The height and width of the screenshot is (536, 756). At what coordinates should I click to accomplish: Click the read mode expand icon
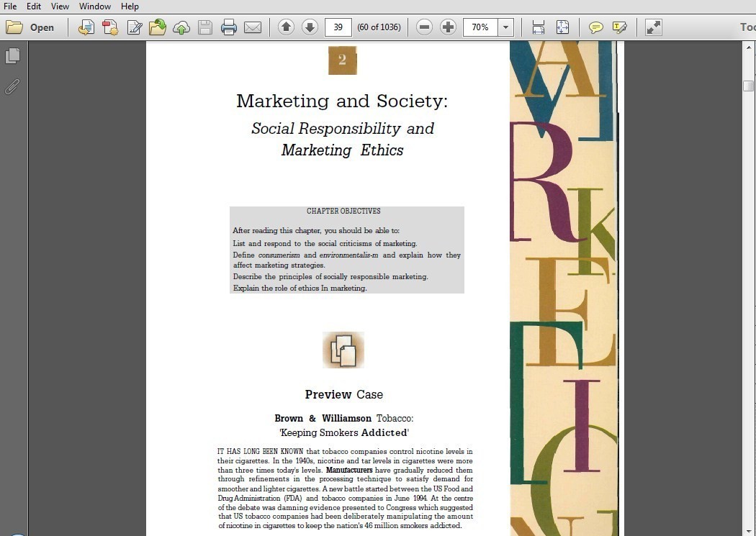click(654, 27)
